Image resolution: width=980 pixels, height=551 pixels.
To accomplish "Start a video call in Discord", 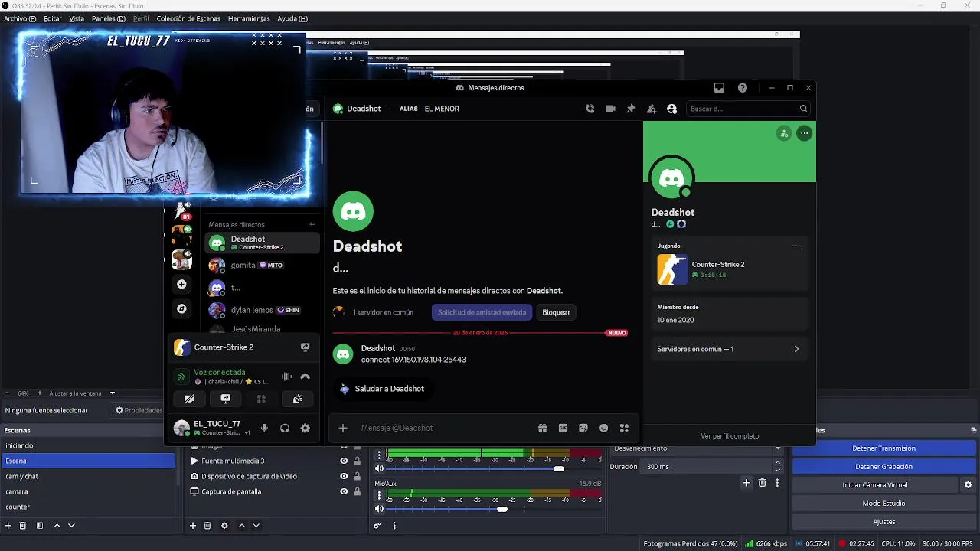I will pyautogui.click(x=610, y=109).
